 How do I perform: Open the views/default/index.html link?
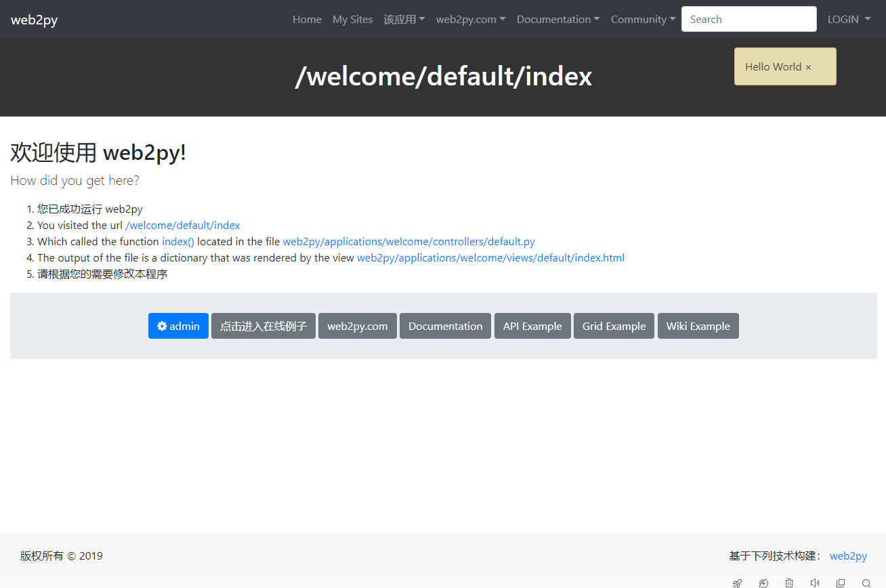(490, 258)
